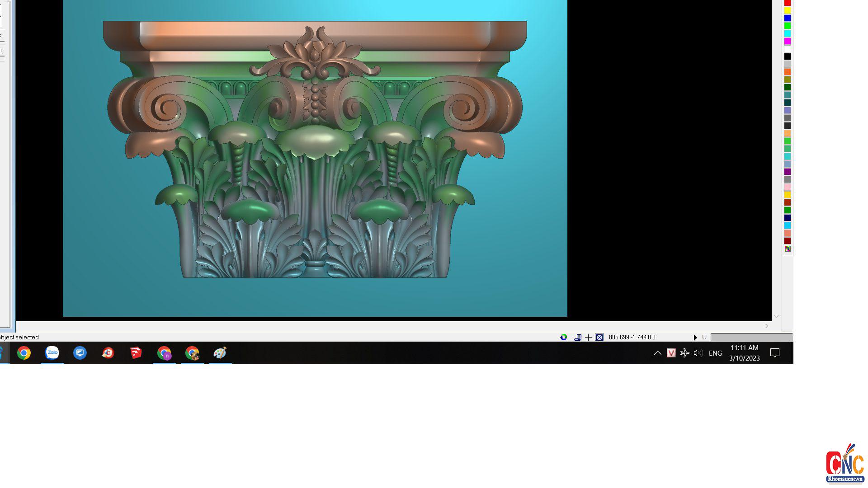Click the green refresh icon in status bar
The height and width of the screenshot is (488, 868).
point(564,337)
